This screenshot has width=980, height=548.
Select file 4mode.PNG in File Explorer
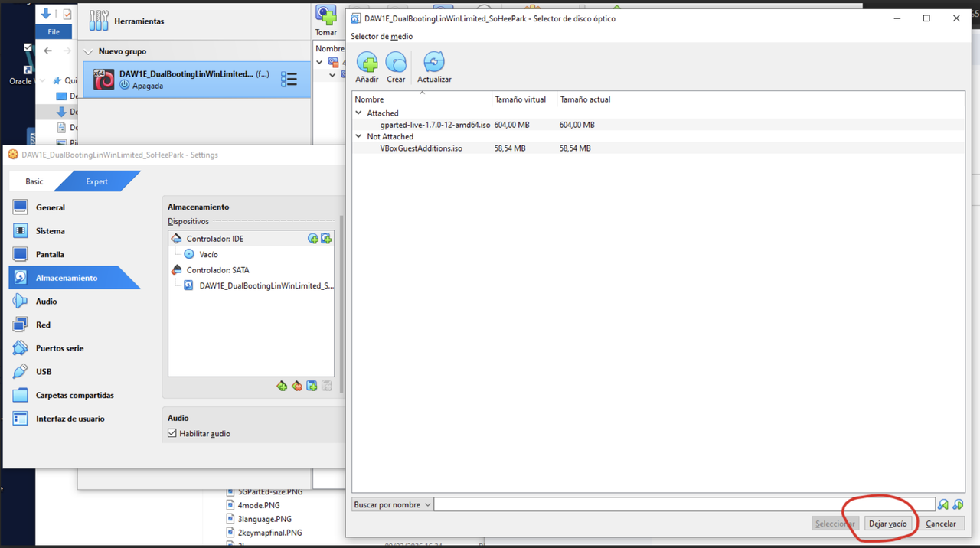coord(259,505)
